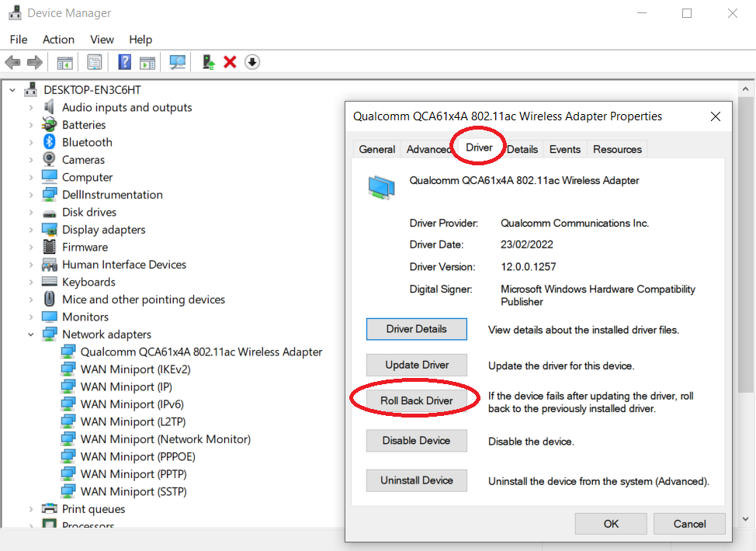Viewport: 756px width, 551px height.
Task: Click the Disk drives icon
Action: click(49, 213)
